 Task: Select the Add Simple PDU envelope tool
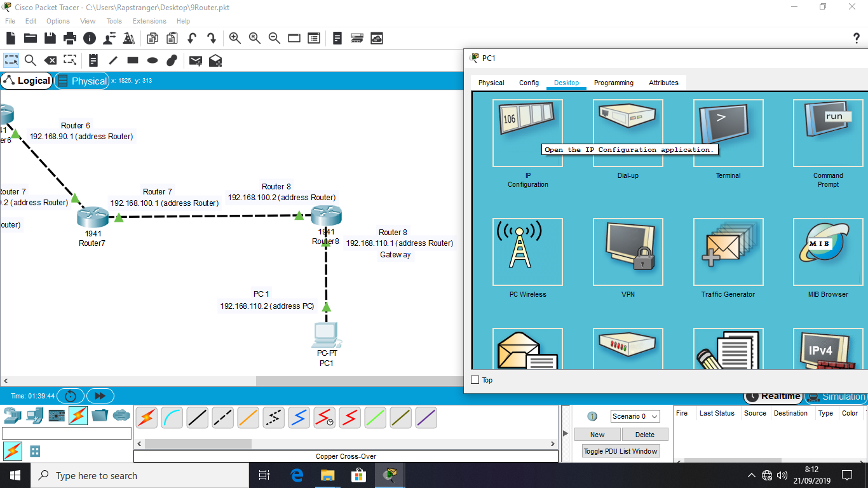pyautogui.click(x=196, y=60)
